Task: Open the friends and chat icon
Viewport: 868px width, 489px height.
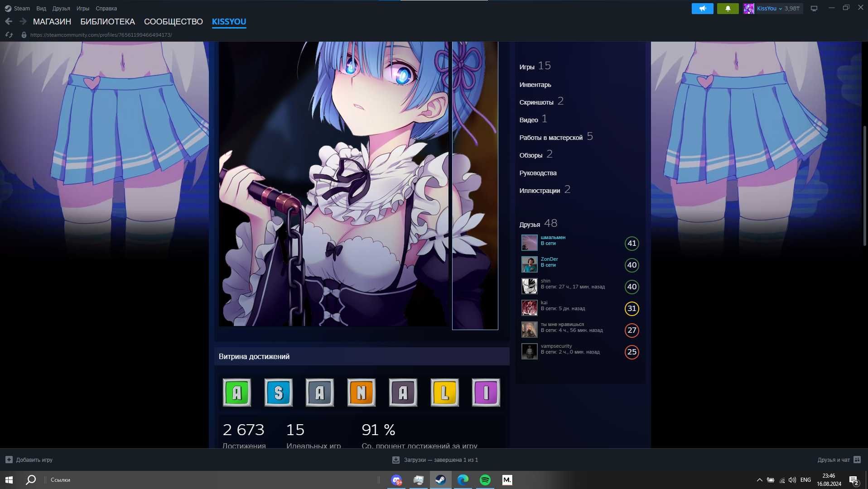Action: (x=857, y=460)
